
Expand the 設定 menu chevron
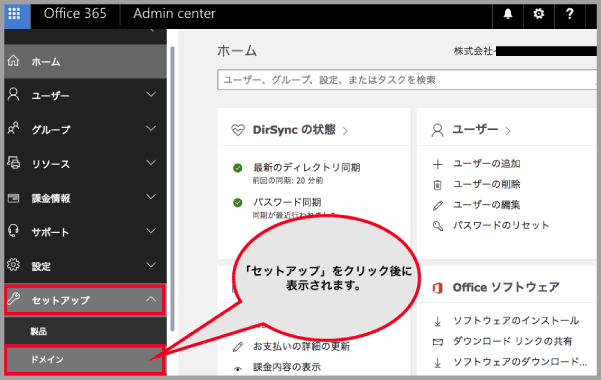[151, 265]
